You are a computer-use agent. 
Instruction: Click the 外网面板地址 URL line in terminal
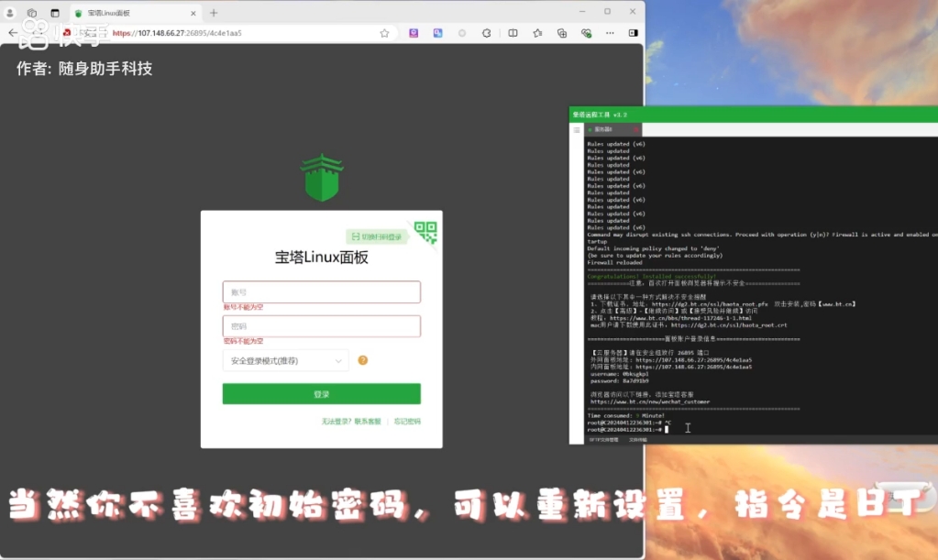[x=671, y=360]
